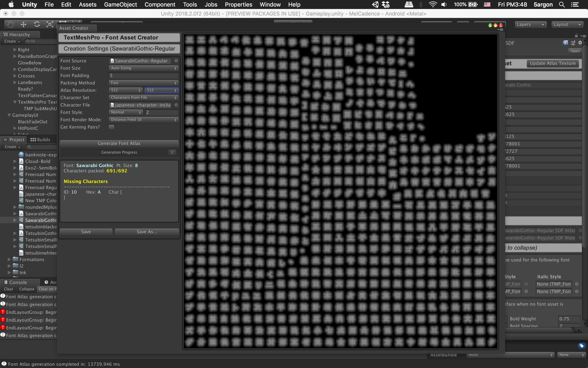Open Hierarchy Create dropdown
Screen dimensions: 588x368
coord(12,41)
